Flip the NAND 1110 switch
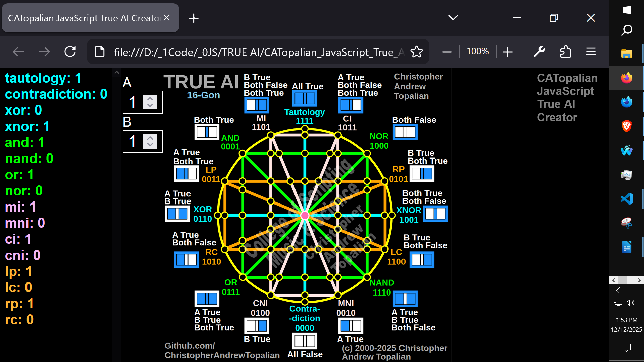This screenshot has height=362, width=644. pyautogui.click(x=405, y=299)
